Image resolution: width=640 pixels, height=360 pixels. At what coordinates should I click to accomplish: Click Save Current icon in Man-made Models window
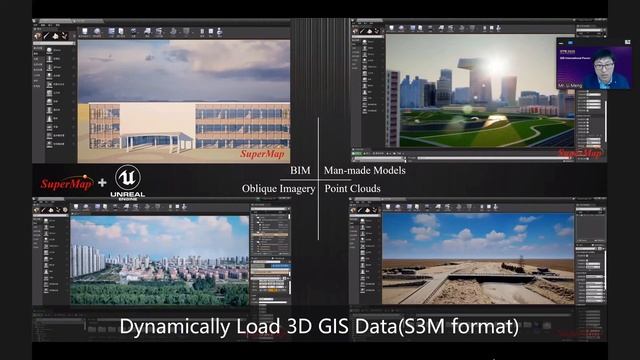[391, 28]
